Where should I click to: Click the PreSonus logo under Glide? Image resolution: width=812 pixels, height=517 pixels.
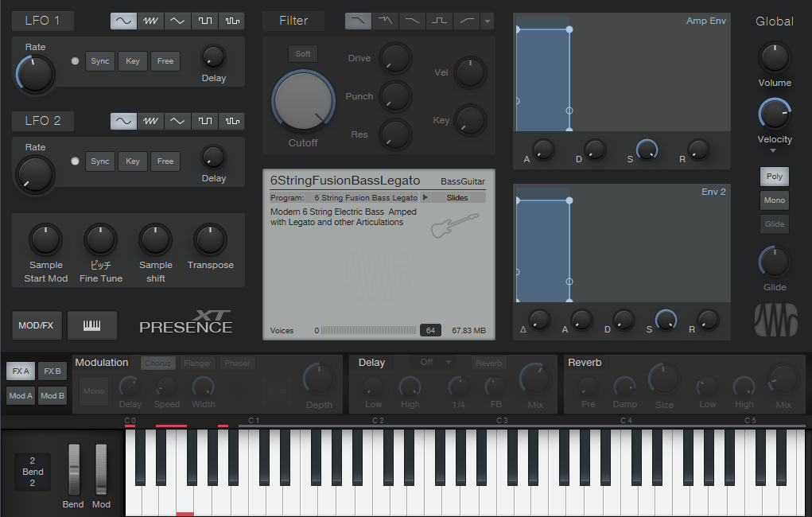pos(774,321)
